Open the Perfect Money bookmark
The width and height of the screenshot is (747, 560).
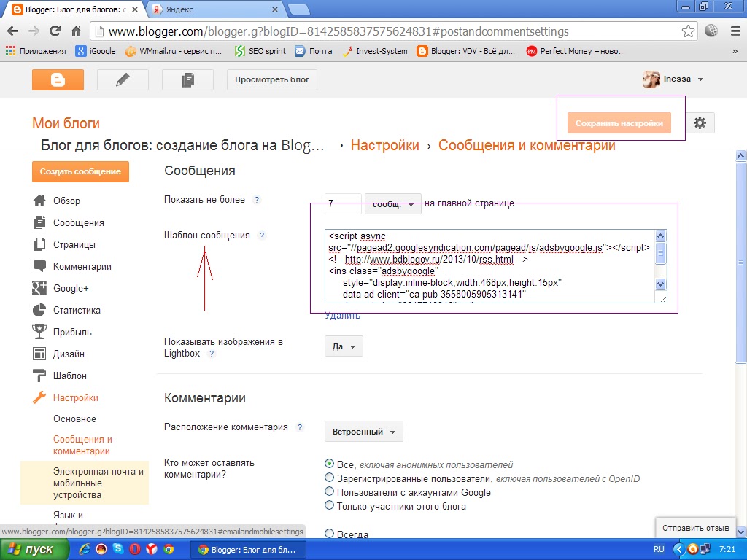coord(576,51)
